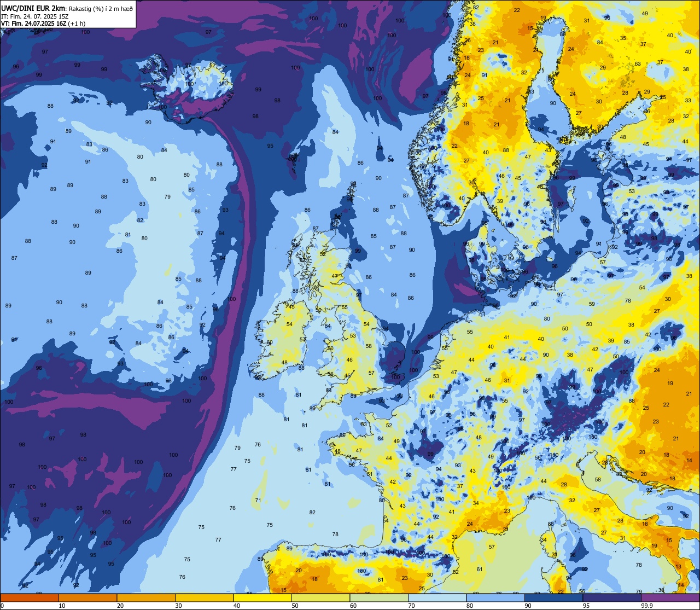
Task: Click the humidity value "51" on the map
Action: click(x=370, y=474)
